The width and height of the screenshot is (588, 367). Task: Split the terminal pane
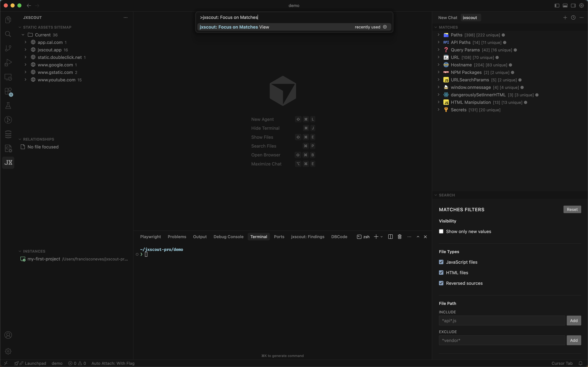coord(390,237)
